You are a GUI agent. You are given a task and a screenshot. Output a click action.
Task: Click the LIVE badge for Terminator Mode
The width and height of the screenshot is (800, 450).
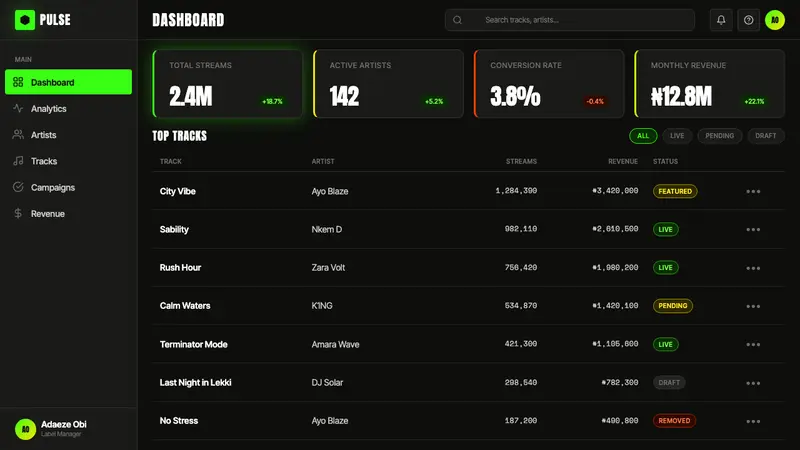[x=665, y=344]
